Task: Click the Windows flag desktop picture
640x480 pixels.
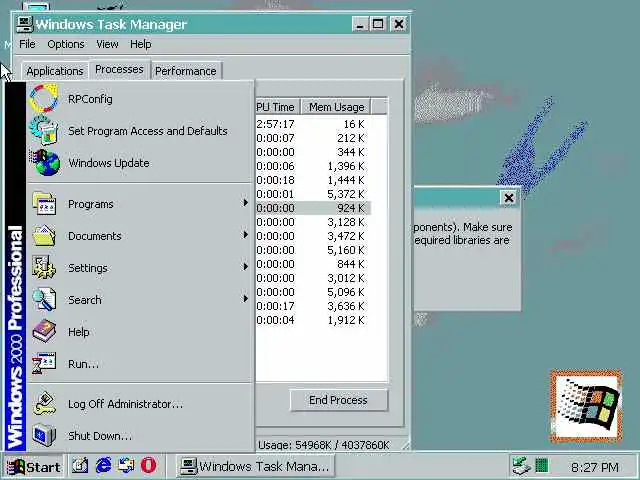Action: tap(586, 406)
